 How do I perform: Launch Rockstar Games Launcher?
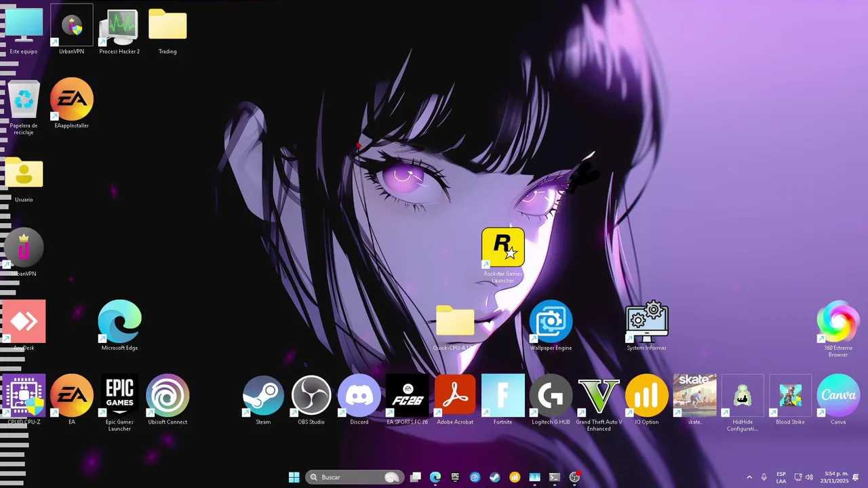pyautogui.click(x=503, y=254)
